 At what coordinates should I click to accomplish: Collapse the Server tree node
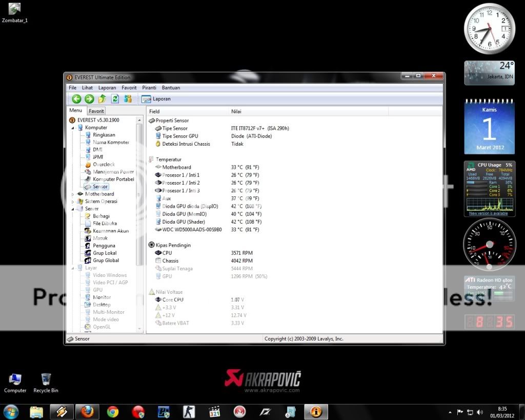pyautogui.click(x=73, y=209)
